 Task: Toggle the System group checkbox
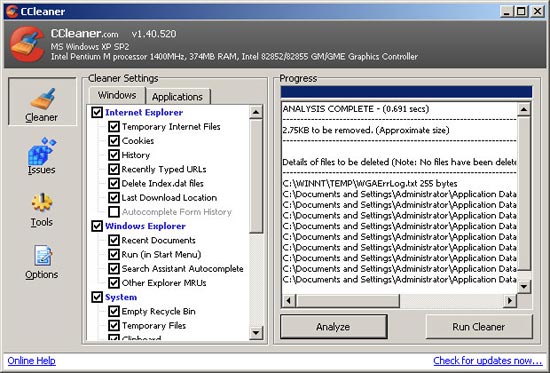click(97, 297)
